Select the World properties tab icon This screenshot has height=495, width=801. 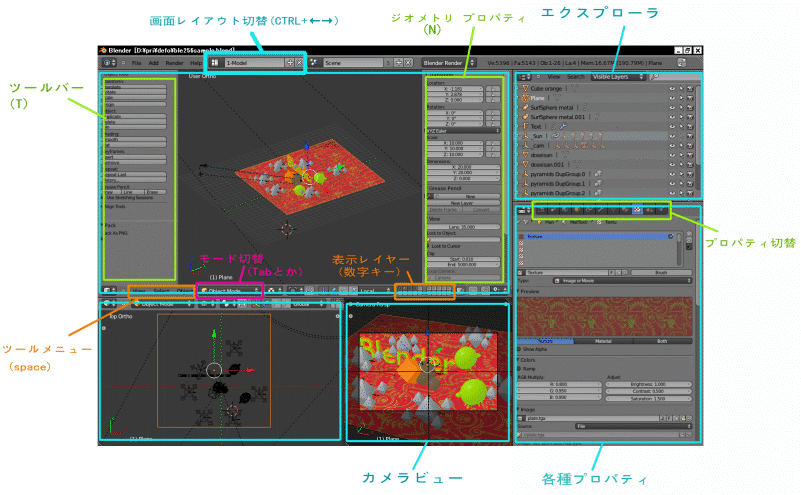click(564, 210)
